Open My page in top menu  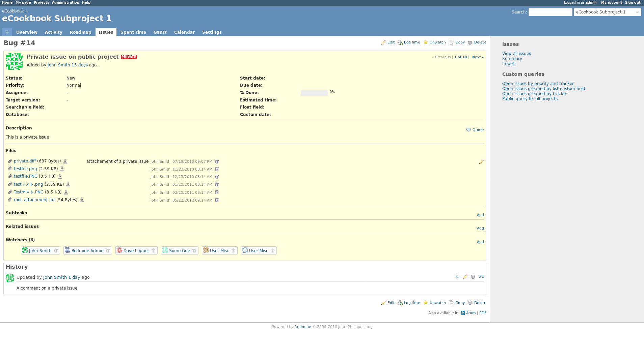tap(23, 3)
